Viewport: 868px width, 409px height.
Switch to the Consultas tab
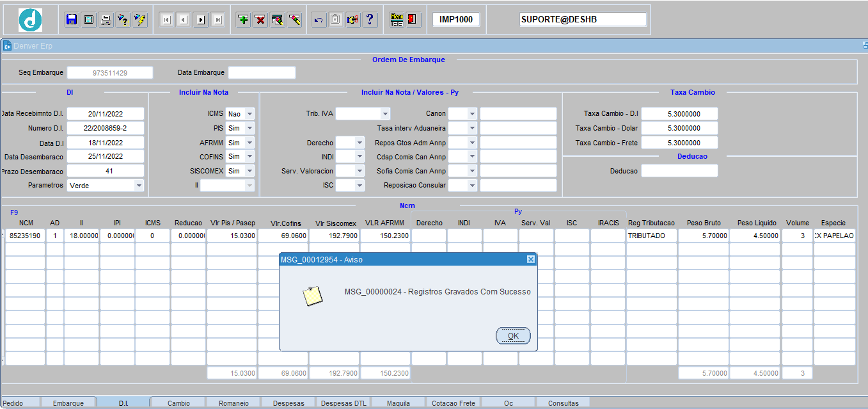pyautogui.click(x=564, y=403)
